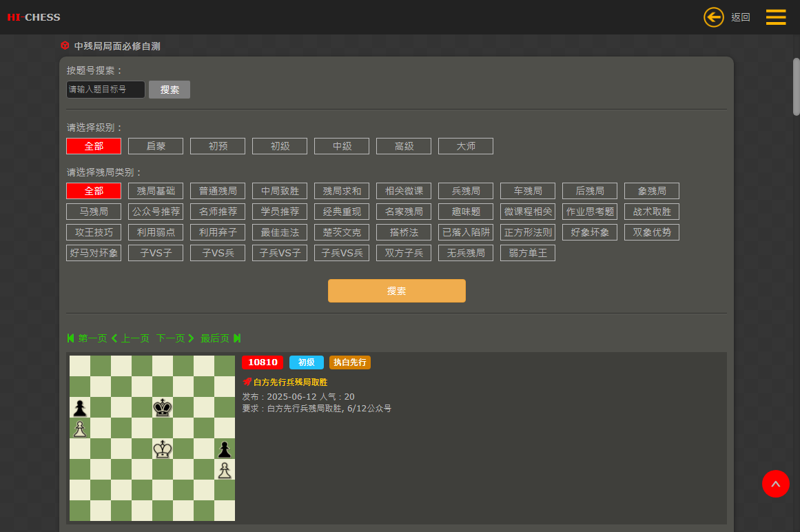This screenshot has height=532, width=800.
Task: Select the 全部 level filter
Action: [x=94, y=146]
